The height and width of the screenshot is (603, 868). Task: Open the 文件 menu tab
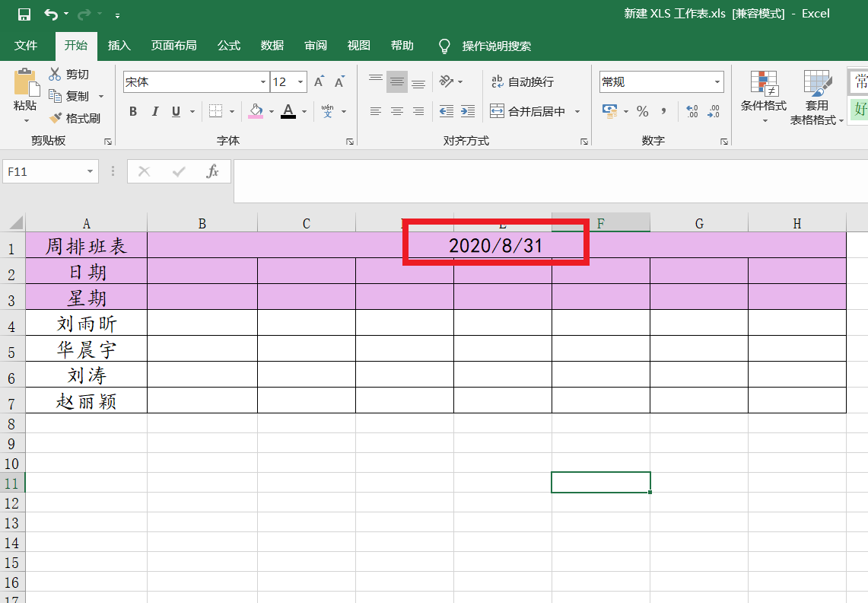pos(26,46)
